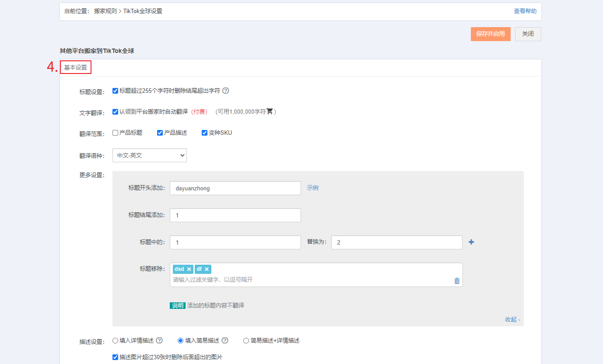
Task: Click the 示例 link beside title prefix
Action: (313, 188)
